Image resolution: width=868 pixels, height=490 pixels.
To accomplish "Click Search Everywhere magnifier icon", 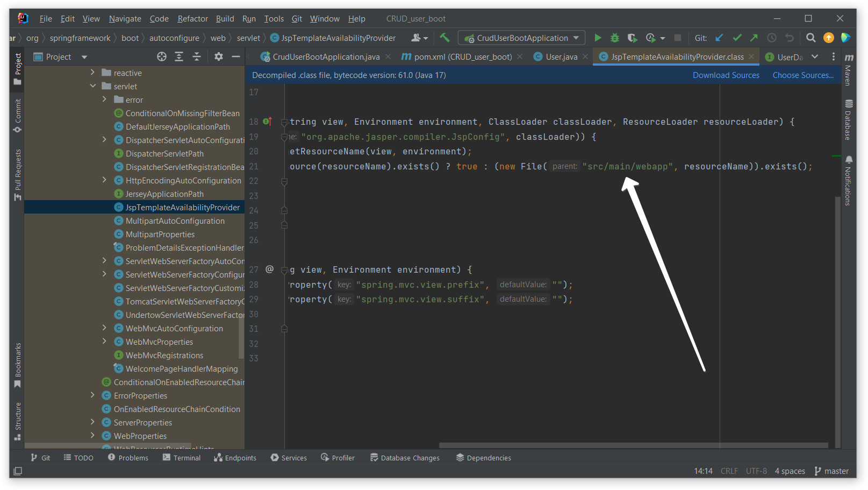I will (x=810, y=38).
